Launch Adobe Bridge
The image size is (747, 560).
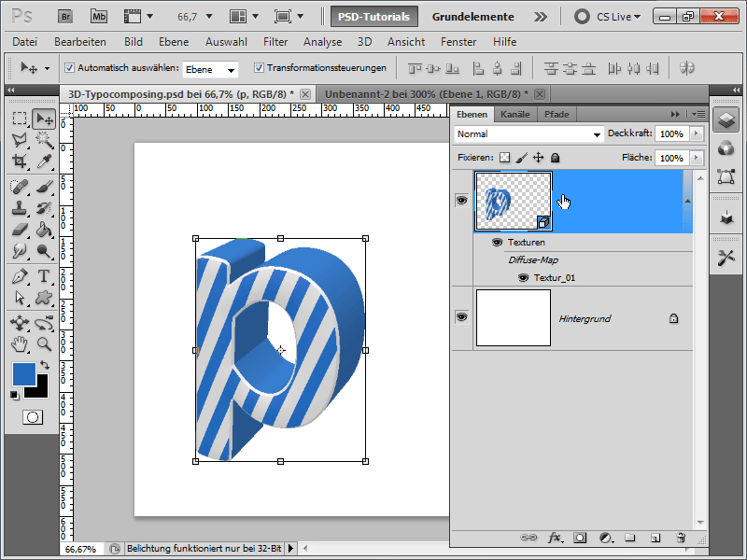point(65,17)
